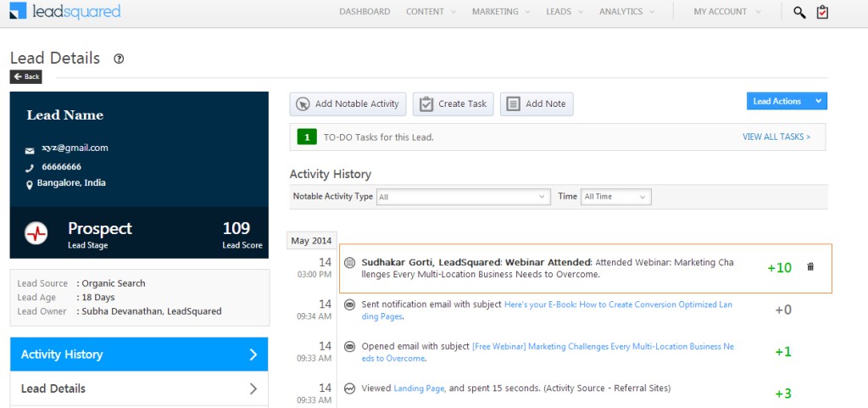Click the +3 score on Viewed Landing Page
Viewport: 868px width, 408px height.
(782, 394)
